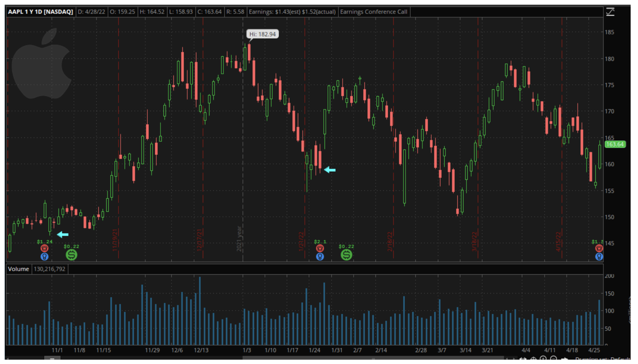638x364 pixels.
Task: Click the 12/13 date on the time axis
Action: pos(201,350)
